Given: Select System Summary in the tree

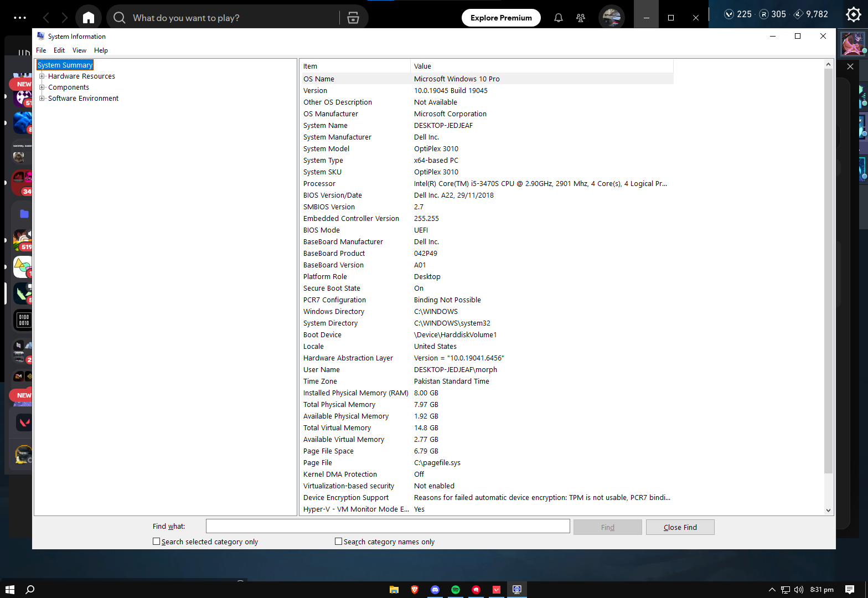Looking at the screenshot, I should coord(65,65).
